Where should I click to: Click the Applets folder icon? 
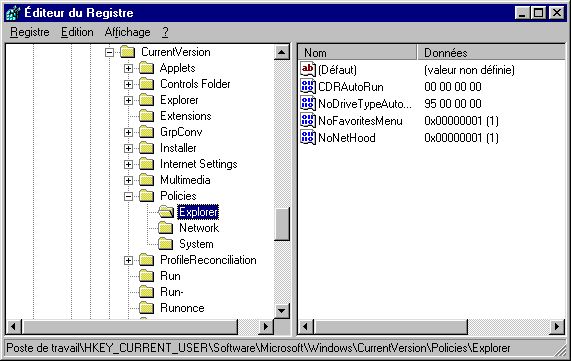click(147, 68)
